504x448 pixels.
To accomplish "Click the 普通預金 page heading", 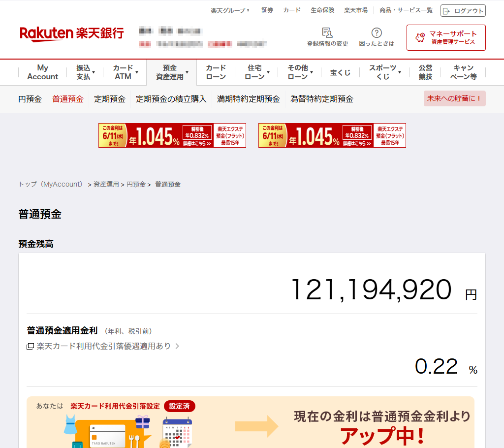I will 40,215.
